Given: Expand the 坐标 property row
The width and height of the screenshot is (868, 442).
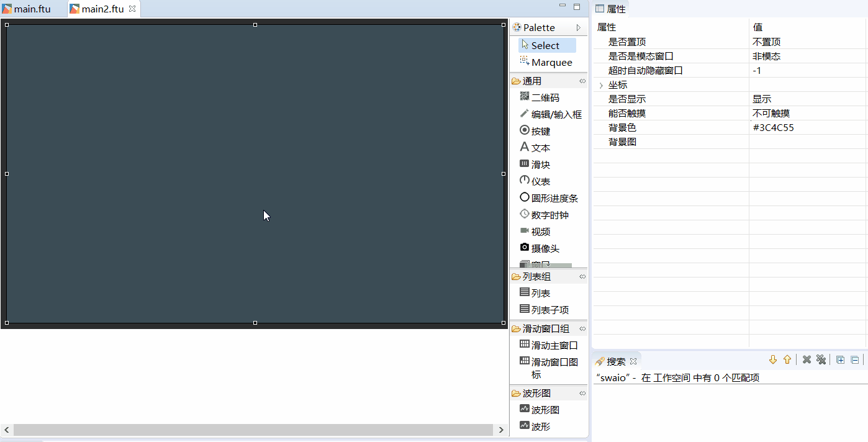Looking at the screenshot, I should (x=601, y=85).
